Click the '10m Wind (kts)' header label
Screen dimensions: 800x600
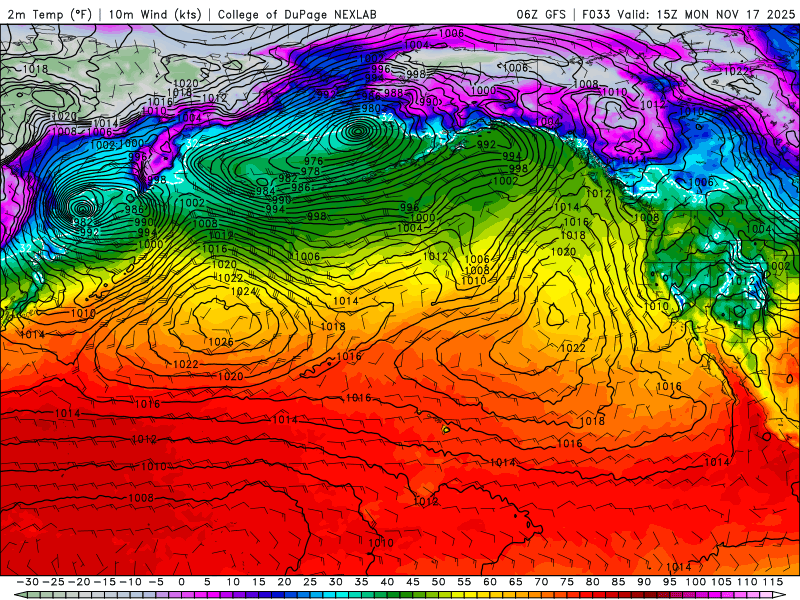coord(155,14)
